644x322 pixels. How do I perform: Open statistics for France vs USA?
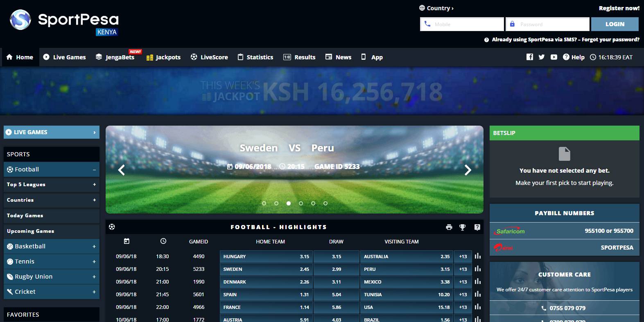point(478,307)
